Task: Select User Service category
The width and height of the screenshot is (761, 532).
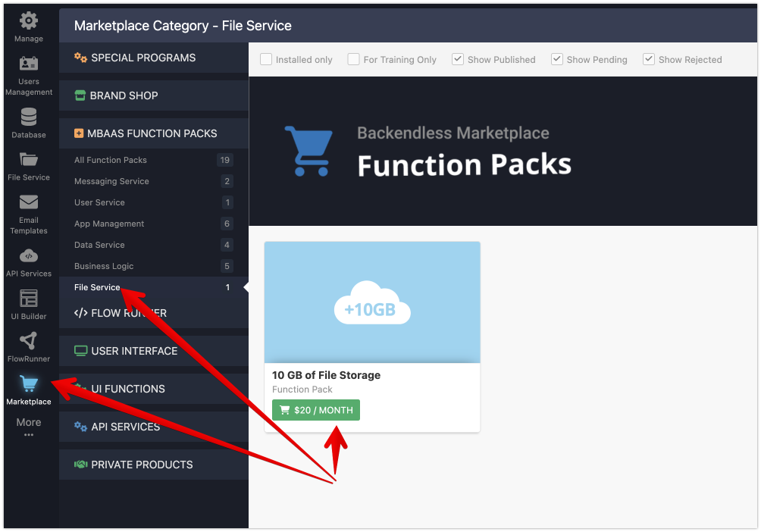Action: point(154,202)
